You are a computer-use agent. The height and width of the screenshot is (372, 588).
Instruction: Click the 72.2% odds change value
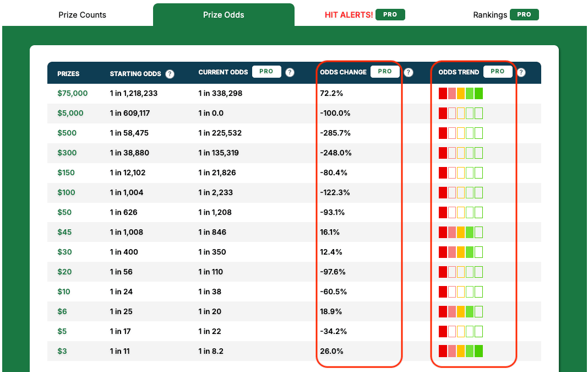click(x=331, y=93)
